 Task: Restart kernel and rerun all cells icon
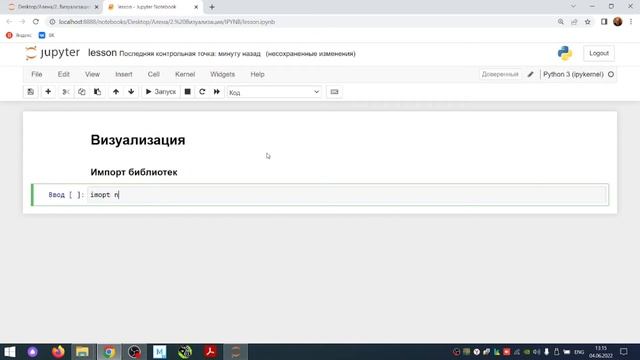(217, 92)
